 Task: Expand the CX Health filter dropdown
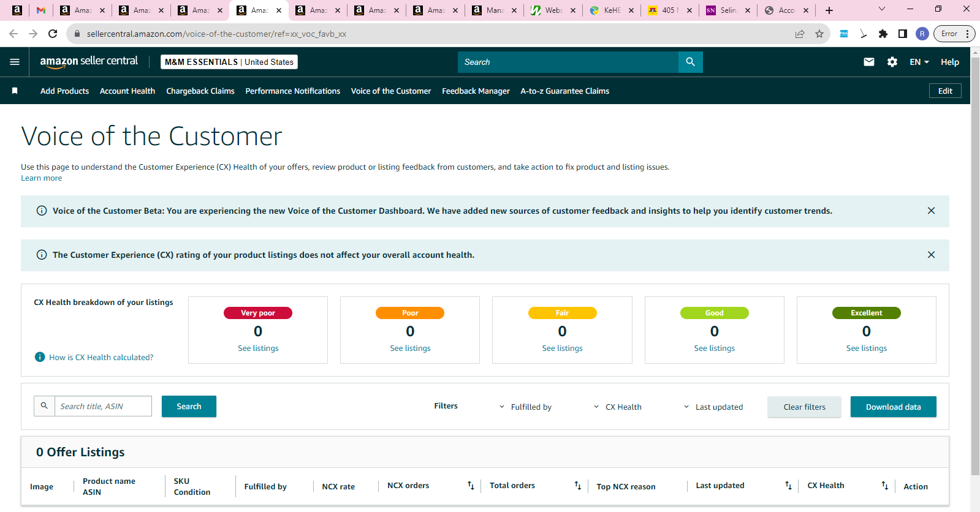(x=618, y=407)
